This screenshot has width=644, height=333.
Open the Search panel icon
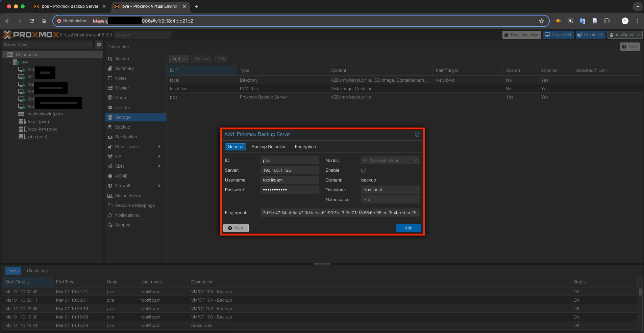pyautogui.click(x=110, y=58)
